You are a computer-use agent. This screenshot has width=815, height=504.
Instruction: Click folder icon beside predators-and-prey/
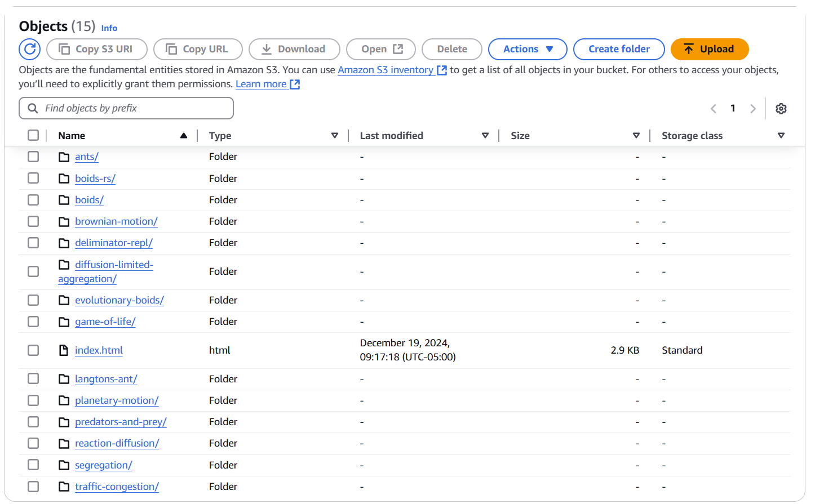pos(64,422)
